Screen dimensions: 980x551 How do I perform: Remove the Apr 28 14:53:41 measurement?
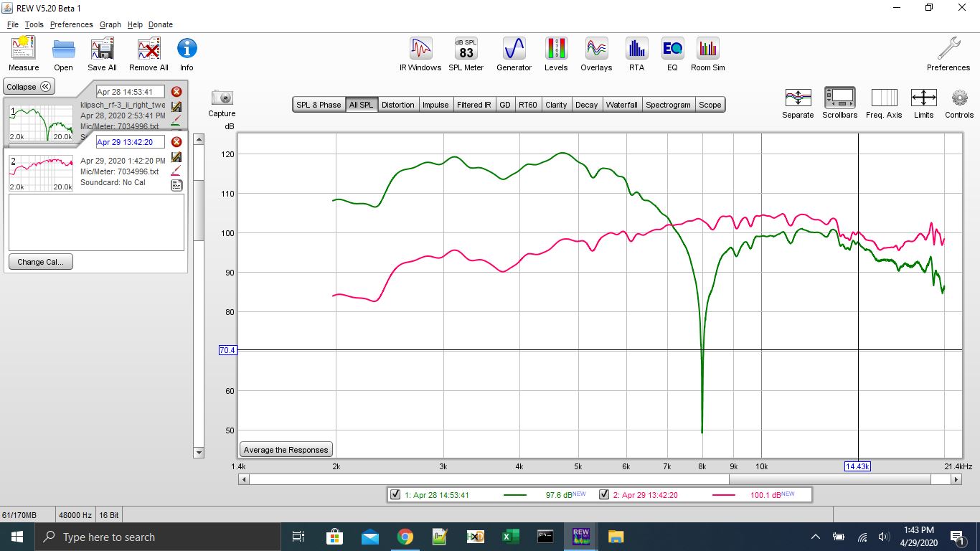point(176,92)
